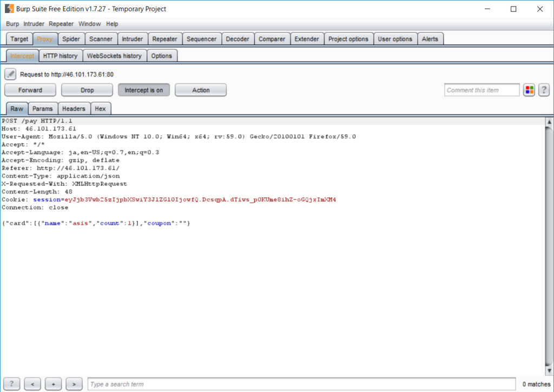Open the Scanner tab
The width and height of the screenshot is (554, 392).
click(101, 39)
